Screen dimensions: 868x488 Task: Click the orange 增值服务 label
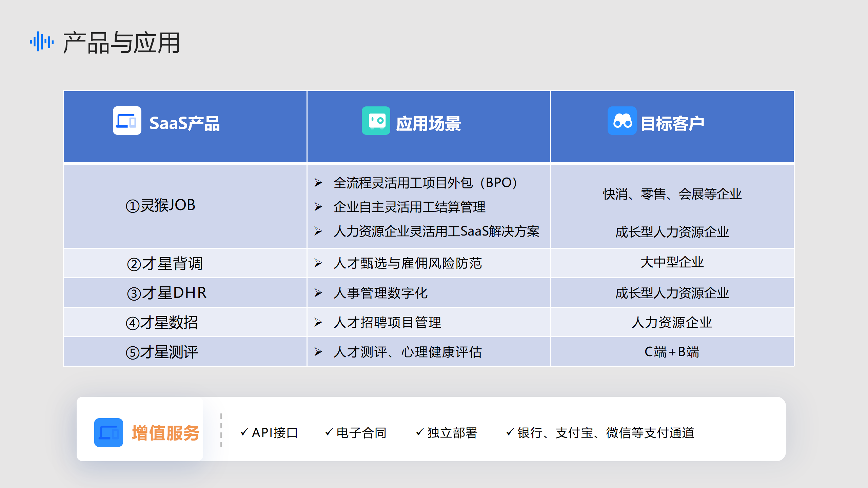[165, 433]
